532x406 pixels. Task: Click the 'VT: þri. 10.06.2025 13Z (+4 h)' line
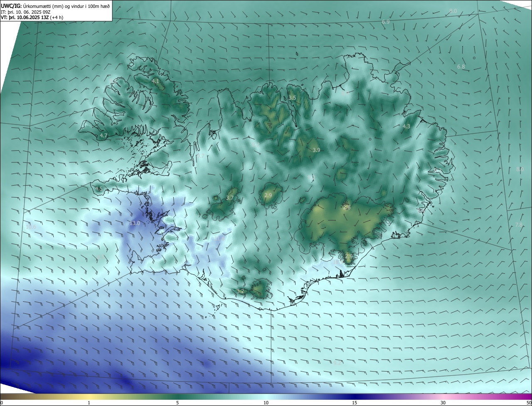pyautogui.click(x=32, y=17)
